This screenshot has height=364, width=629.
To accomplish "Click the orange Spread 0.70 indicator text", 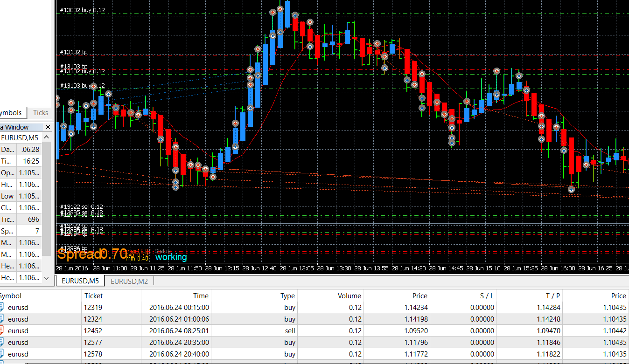I will [x=91, y=254].
